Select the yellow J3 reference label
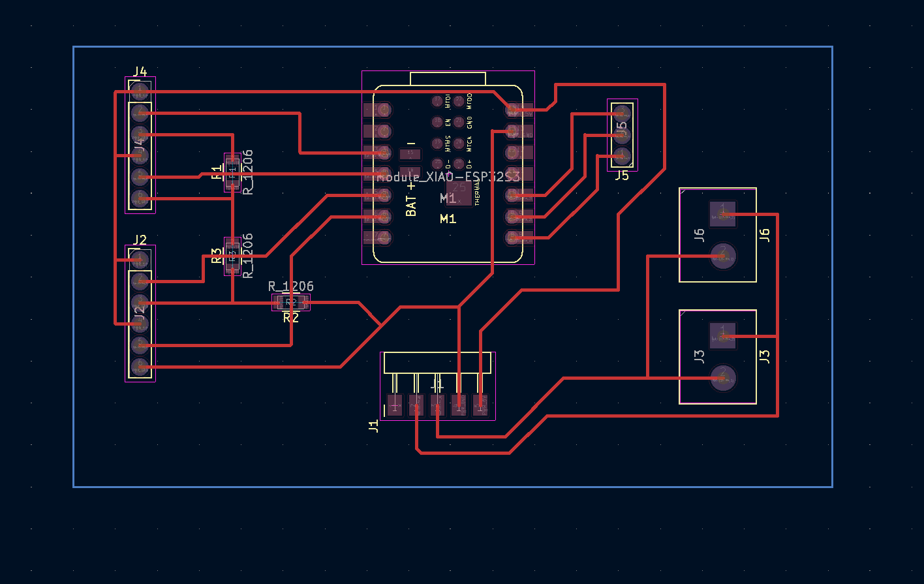 (x=765, y=357)
